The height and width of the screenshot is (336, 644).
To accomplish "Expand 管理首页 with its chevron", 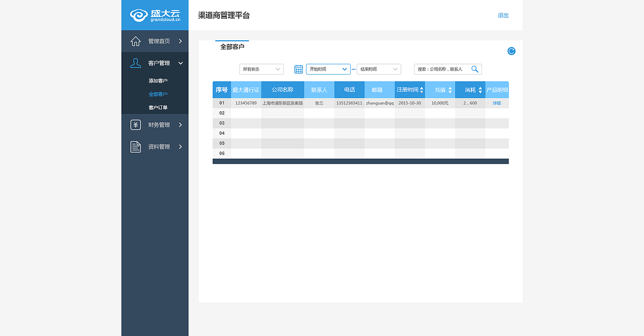I will coord(180,41).
